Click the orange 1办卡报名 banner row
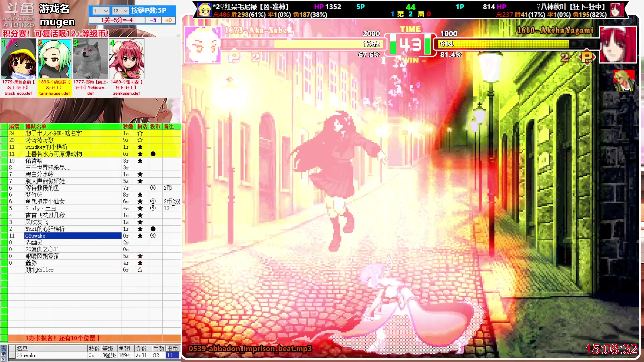 pos(94,338)
